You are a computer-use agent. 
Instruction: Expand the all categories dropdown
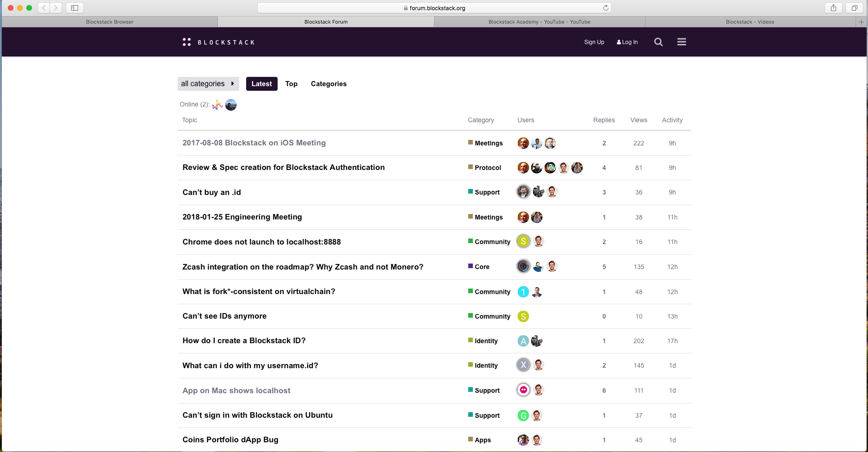coord(208,84)
